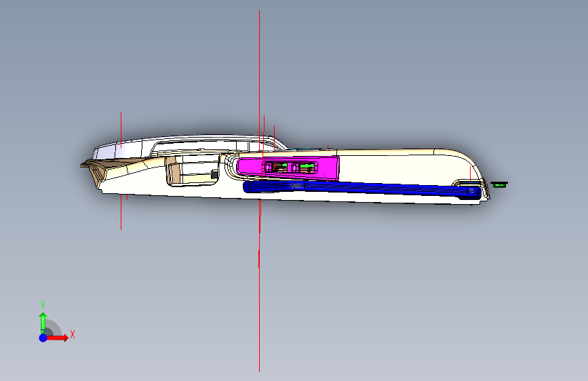The width and height of the screenshot is (588, 381).
Task: Click the blue Z axis ball of the triad
Action: tap(43, 338)
